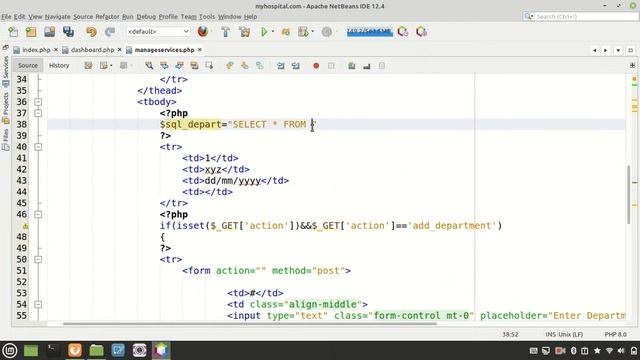Image resolution: width=640 pixels, height=360 pixels.
Task: Click the Find Next Occurrence icon
Action: [179, 66]
